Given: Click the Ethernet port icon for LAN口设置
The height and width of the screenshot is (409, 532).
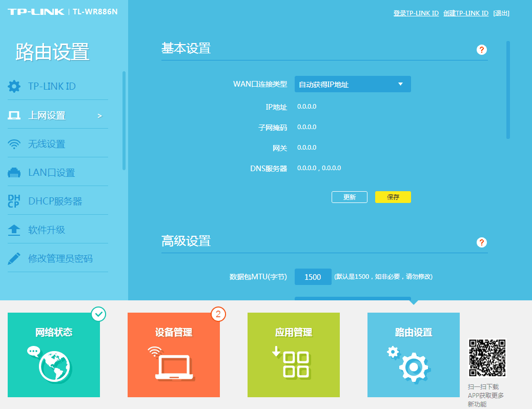Looking at the screenshot, I should point(14,173).
